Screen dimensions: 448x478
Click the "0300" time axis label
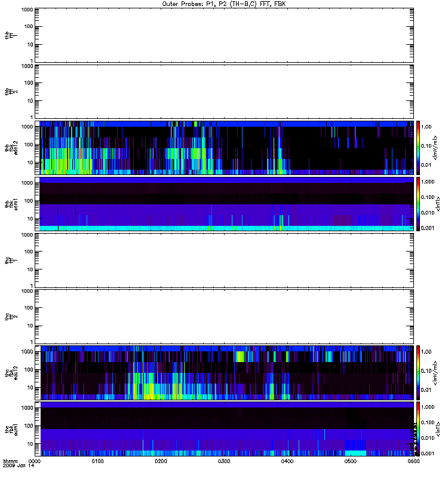click(224, 461)
